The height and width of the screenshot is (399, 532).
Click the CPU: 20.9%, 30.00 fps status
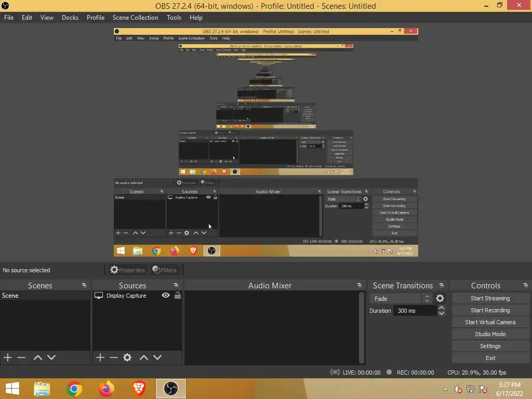tap(477, 373)
